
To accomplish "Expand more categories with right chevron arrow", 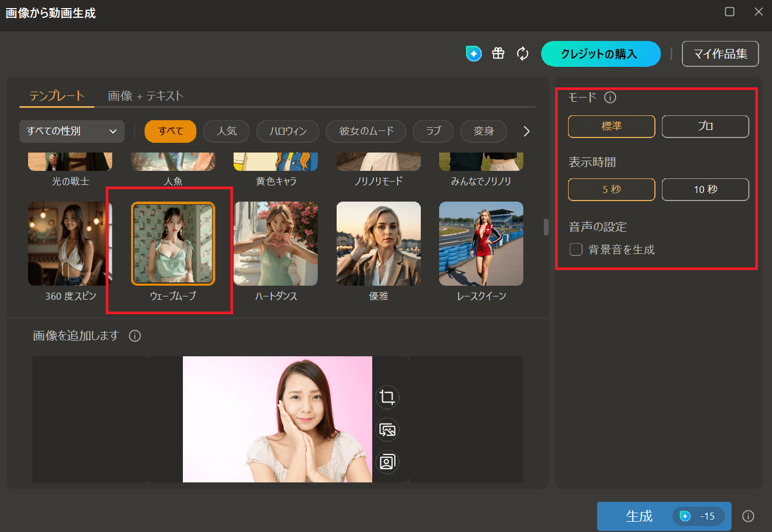I will click(527, 131).
